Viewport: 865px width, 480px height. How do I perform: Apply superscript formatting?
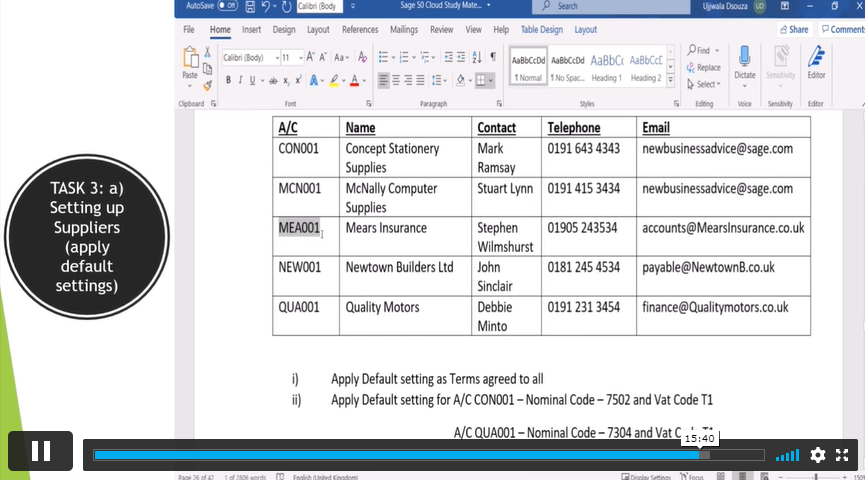tap(298, 81)
